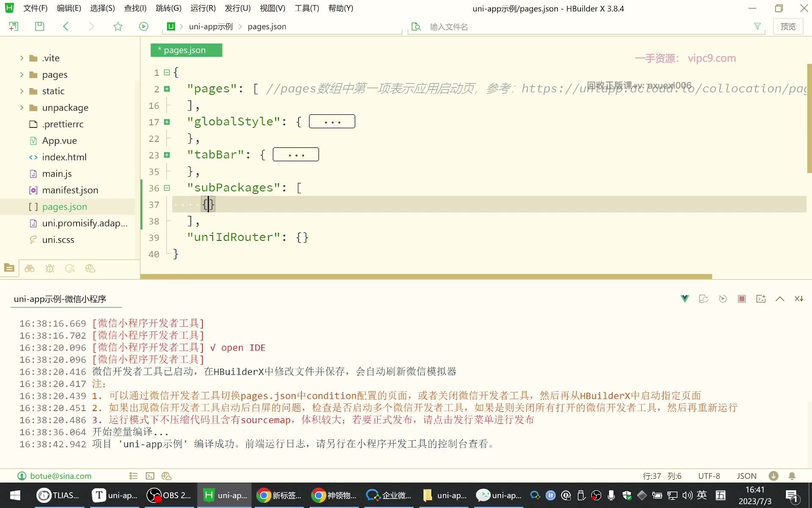Click the JSON language mode in status bar

click(746, 476)
